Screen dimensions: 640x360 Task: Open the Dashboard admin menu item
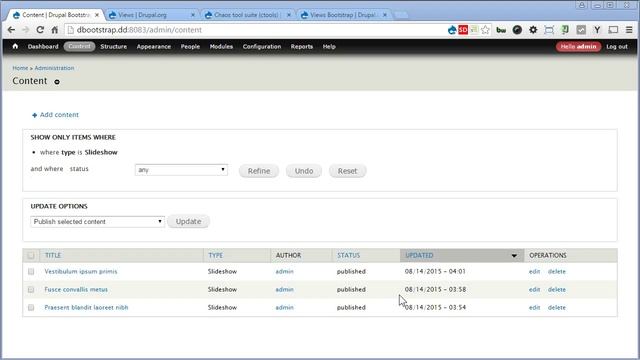43,47
